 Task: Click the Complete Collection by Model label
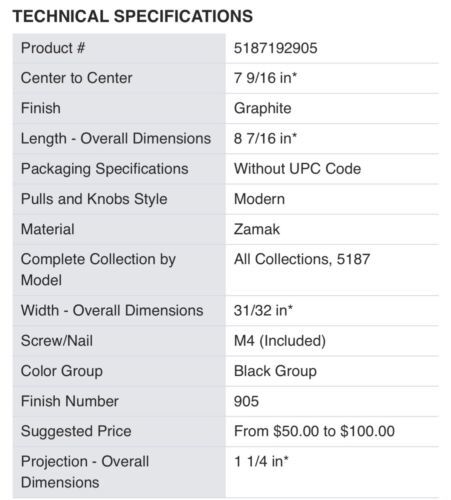98,270
